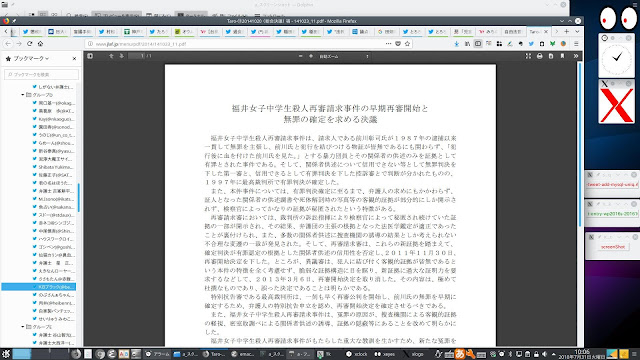Open the Firefox library icon

pos(467,44)
